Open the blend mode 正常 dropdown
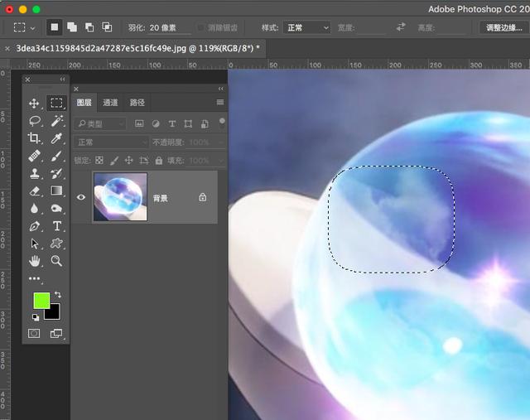 [x=111, y=142]
